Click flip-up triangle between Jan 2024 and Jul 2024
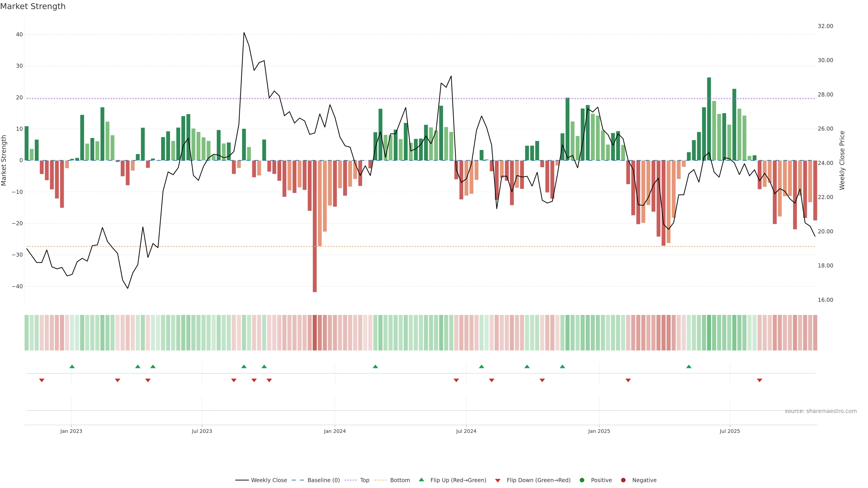This screenshot has width=868, height=488. [x=375, y=366]
